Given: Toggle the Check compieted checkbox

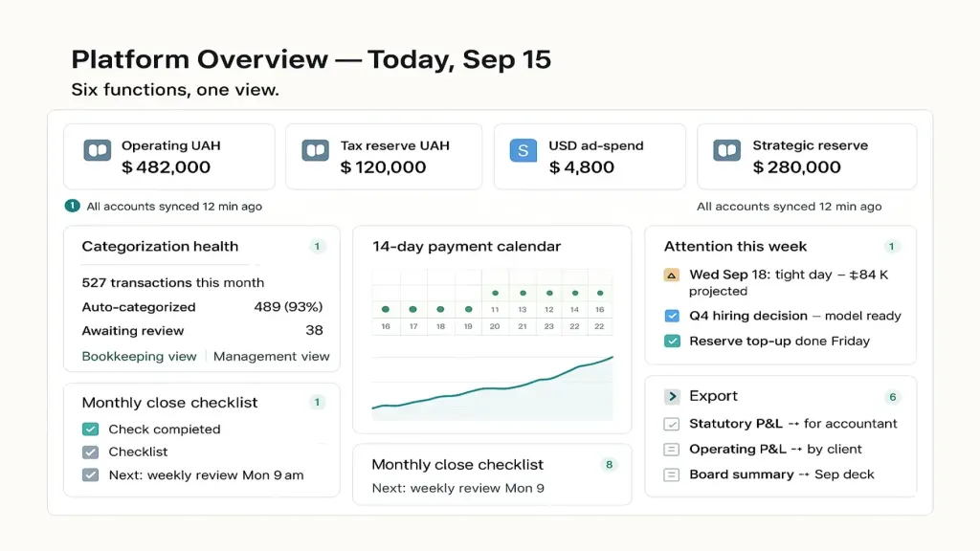Looking at the screenshot, I should click(91, 430).
